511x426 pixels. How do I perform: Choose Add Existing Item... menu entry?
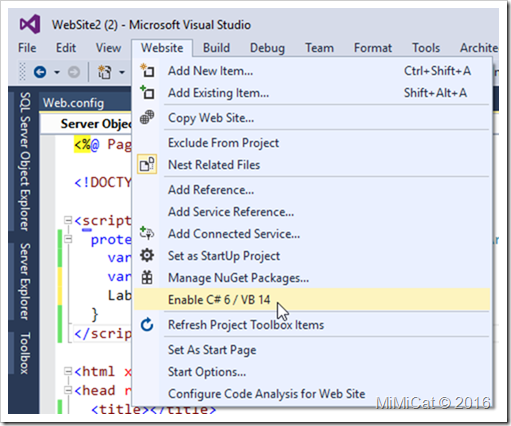pos(312,93)
